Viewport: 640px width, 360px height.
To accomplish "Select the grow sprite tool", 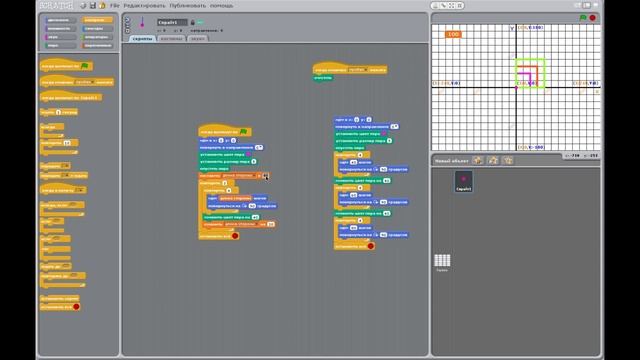I will point(451,6).
